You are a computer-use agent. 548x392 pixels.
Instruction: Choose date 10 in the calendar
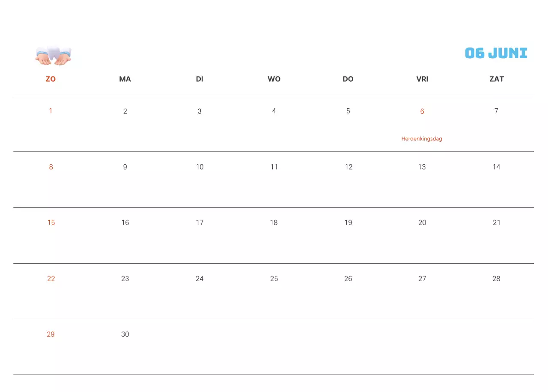pos(200,167)
